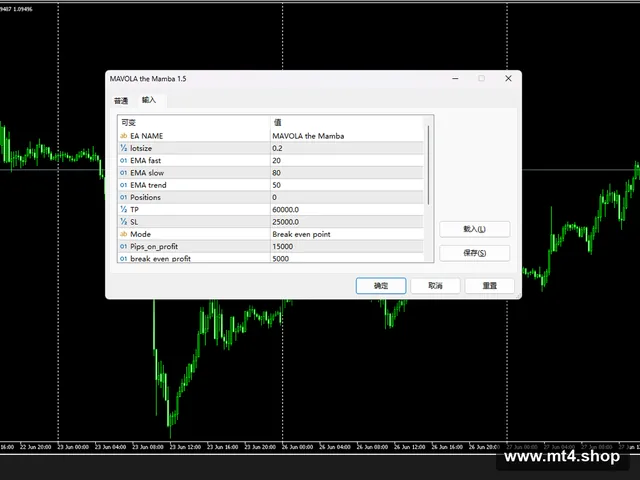Click the SL double type icon
Viewport: 640px width, 480px height.
123,222
